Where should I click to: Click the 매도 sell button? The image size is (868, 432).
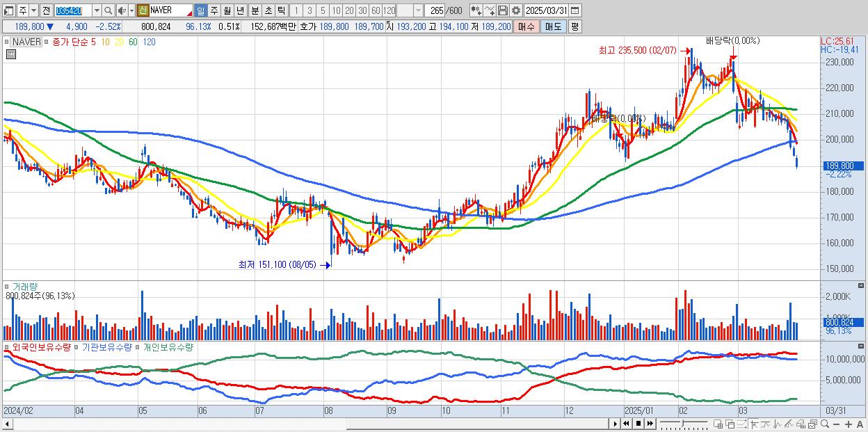554,26
